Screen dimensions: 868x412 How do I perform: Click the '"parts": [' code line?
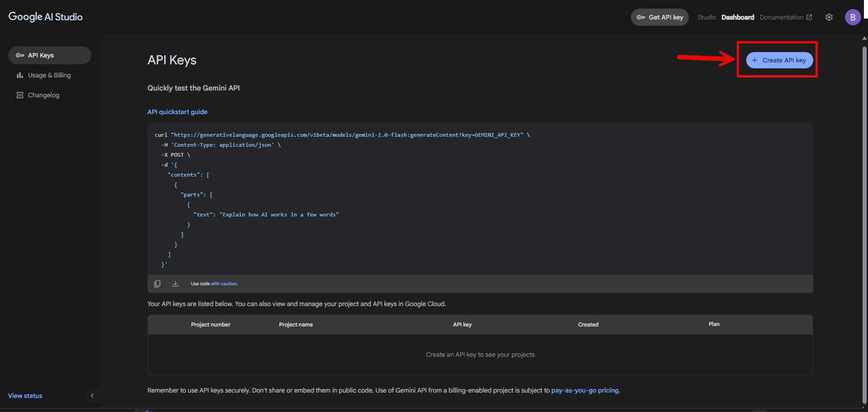point(196,195)
